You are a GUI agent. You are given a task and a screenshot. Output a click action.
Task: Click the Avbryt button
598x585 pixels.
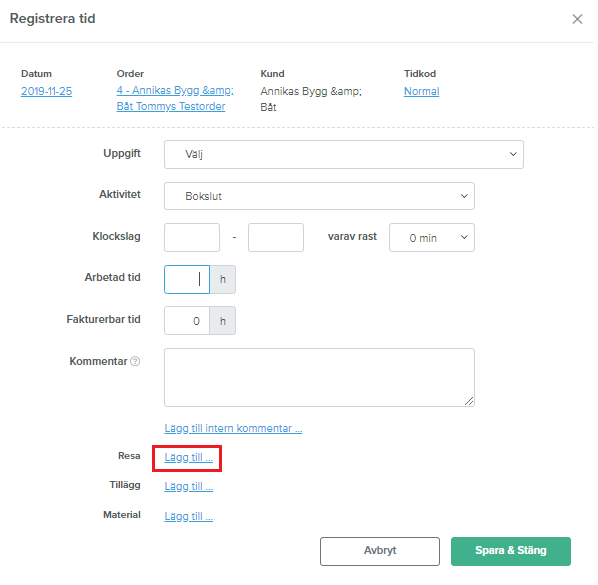tap(380, 551)
